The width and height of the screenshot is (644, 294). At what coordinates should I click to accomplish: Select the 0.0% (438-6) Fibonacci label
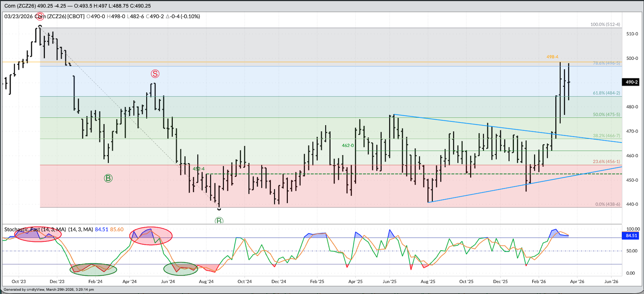(608, 204)
